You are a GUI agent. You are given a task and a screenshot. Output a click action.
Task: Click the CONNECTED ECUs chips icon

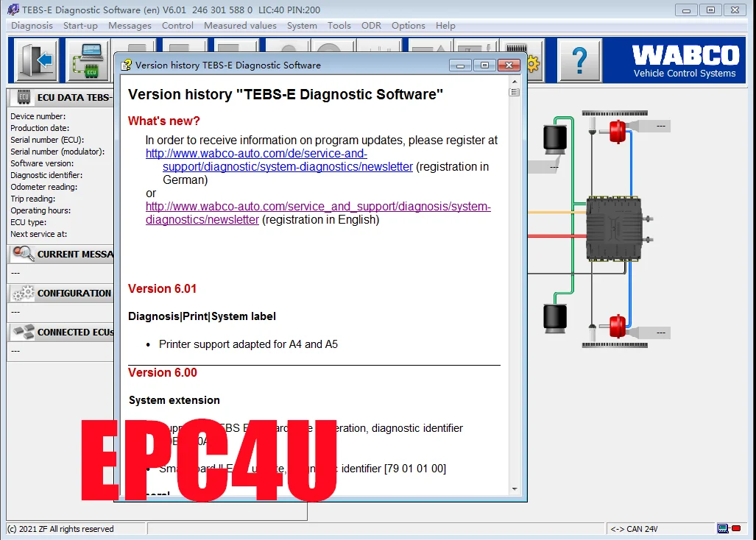[23, 332]
